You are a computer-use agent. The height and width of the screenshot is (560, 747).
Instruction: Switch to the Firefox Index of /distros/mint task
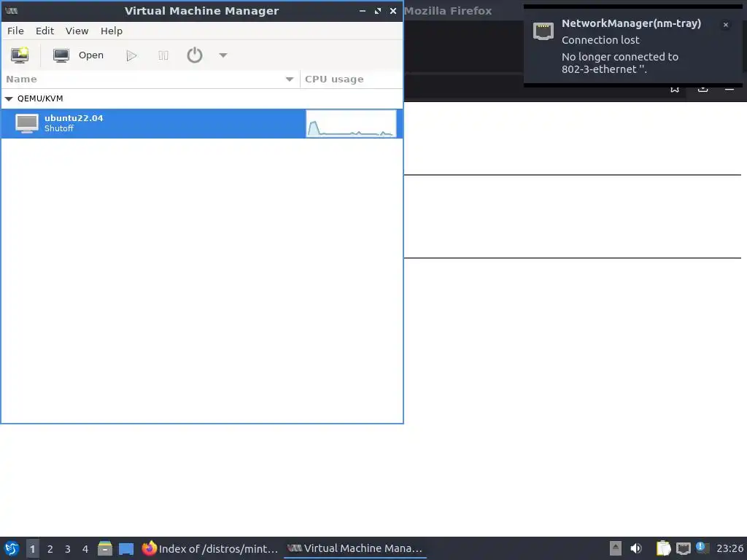210,548
